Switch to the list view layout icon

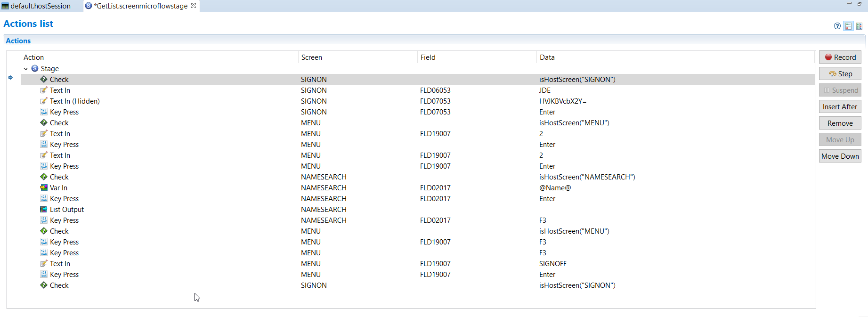(x=848, y=26)
